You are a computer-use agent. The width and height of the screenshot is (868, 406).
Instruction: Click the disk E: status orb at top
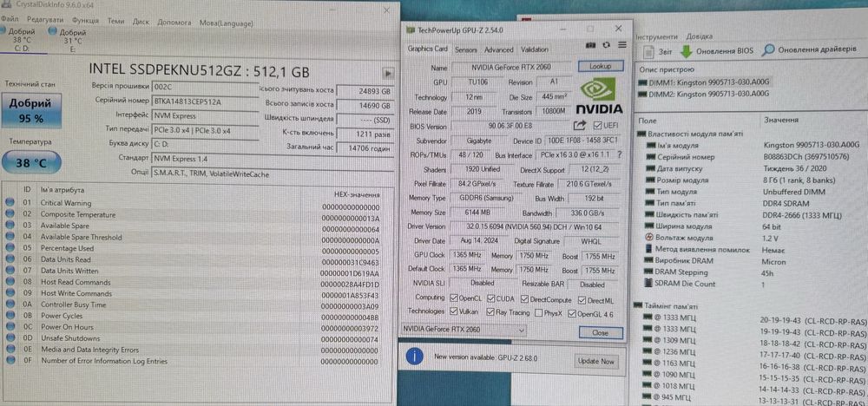[53, 31]
